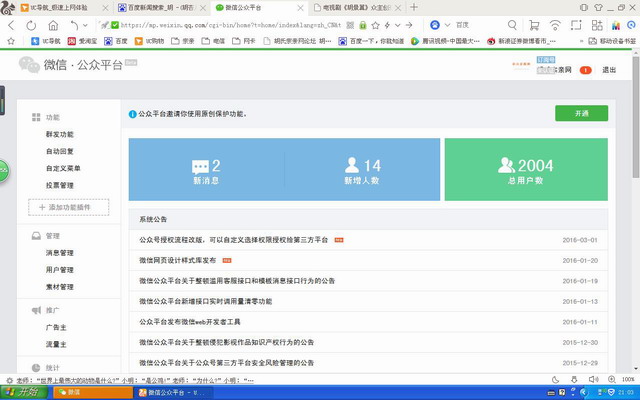Open announcement 公众平台发布微信web开发者工具
640x400 pixels.
click(x=190, y=322)
